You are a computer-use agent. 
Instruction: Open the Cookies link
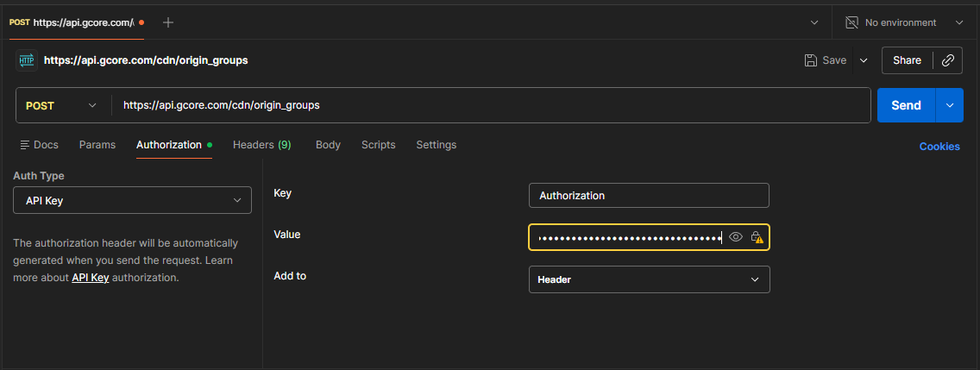(939, 147)
